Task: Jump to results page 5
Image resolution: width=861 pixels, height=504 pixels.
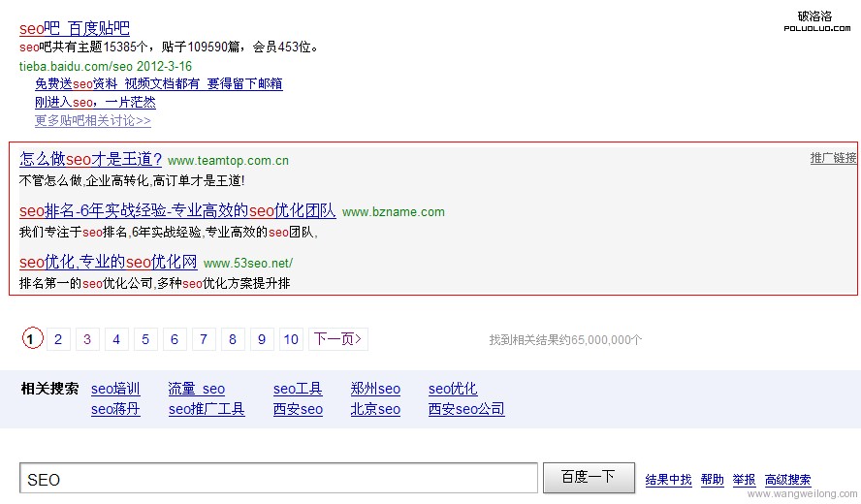Action: pos(145,339)
